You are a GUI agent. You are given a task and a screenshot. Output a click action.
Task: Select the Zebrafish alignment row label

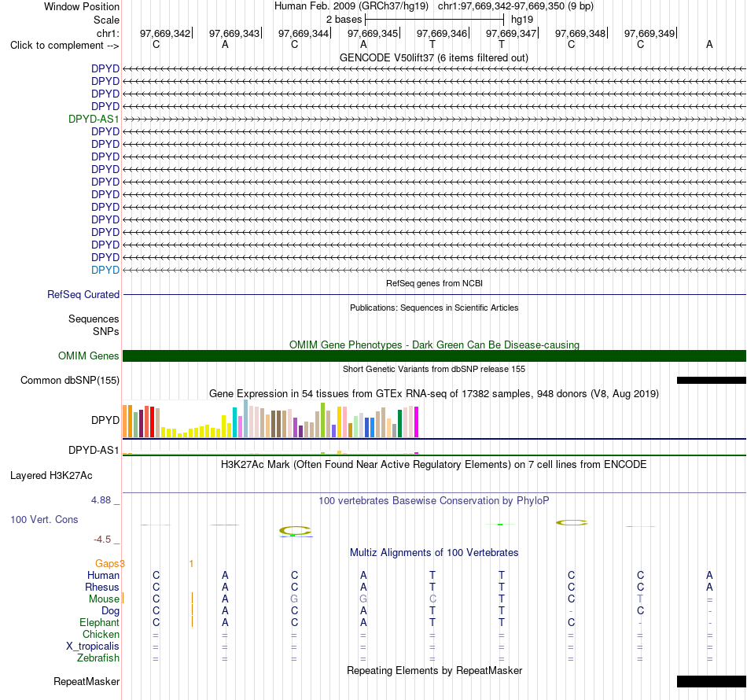point(98,658)
